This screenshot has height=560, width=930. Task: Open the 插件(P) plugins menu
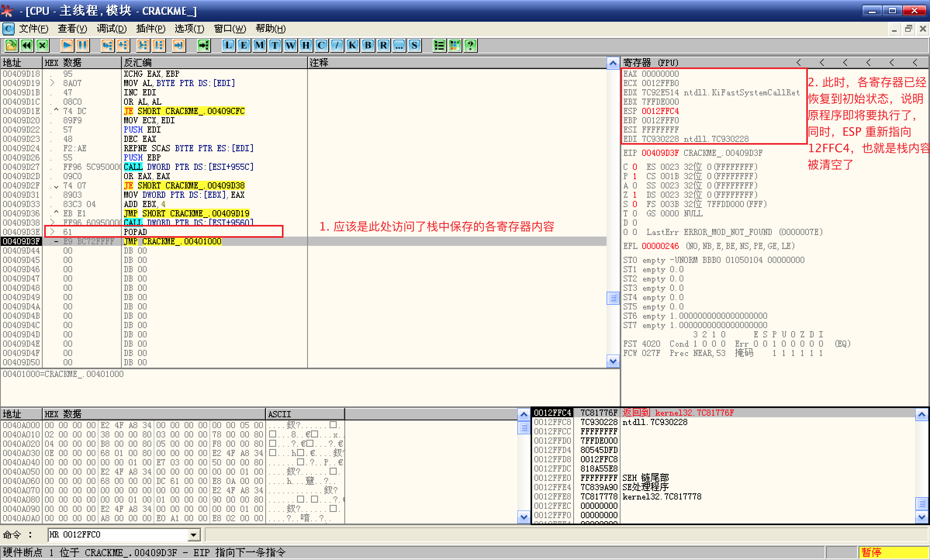pos(150,29)
